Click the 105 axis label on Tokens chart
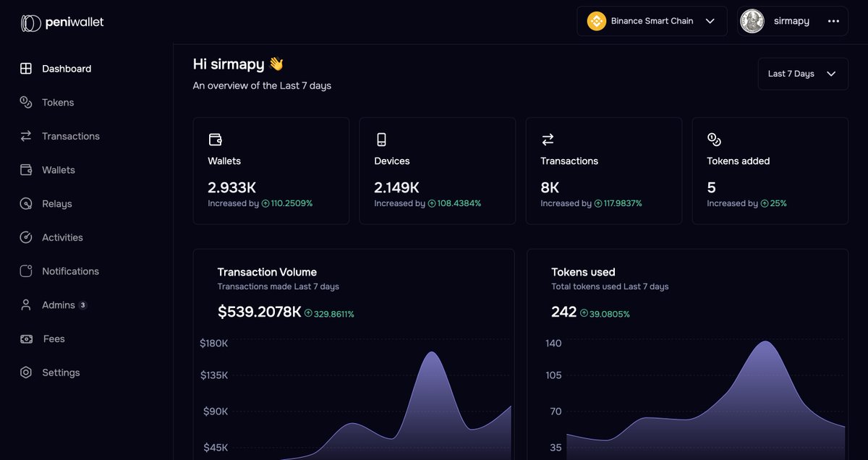Image resolution: width=868 pixels, height=460 pixels. point(553,375)
